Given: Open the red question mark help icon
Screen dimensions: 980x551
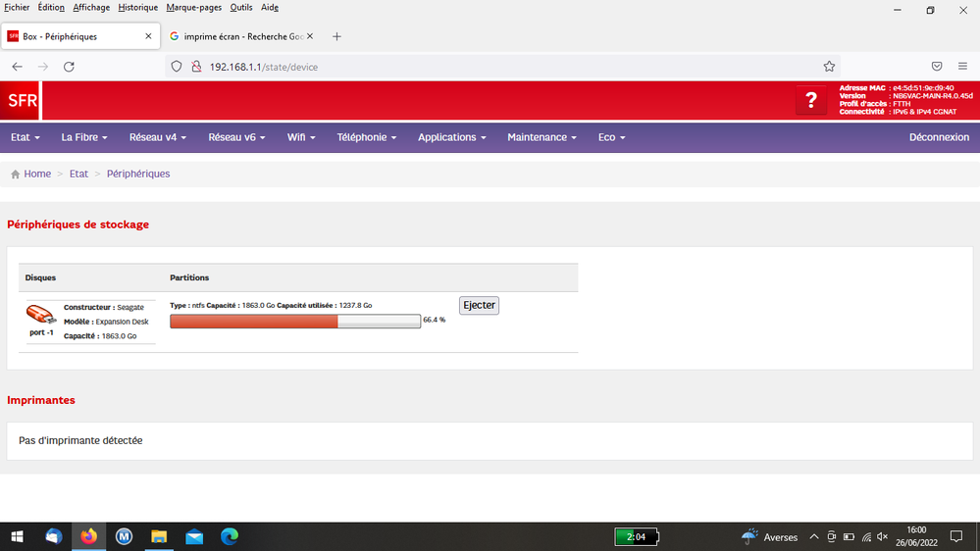Looking at the screenshot, I should point(809,100).
